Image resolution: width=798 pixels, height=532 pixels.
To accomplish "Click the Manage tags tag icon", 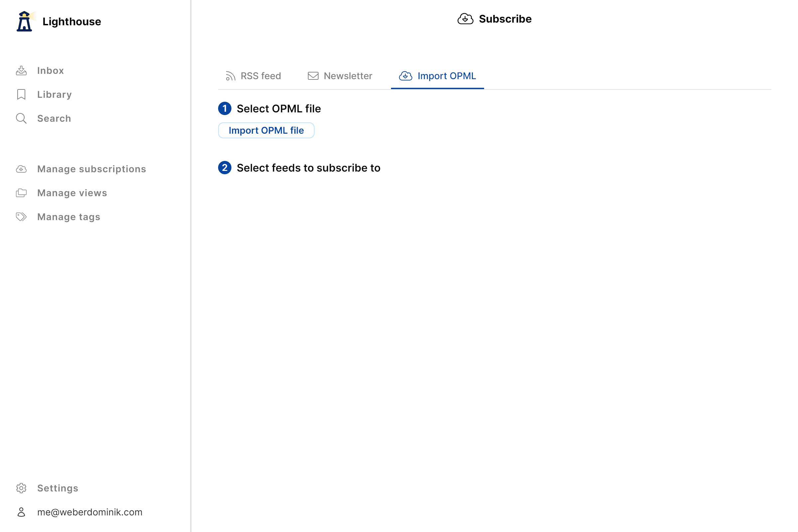I will point(21,217).
